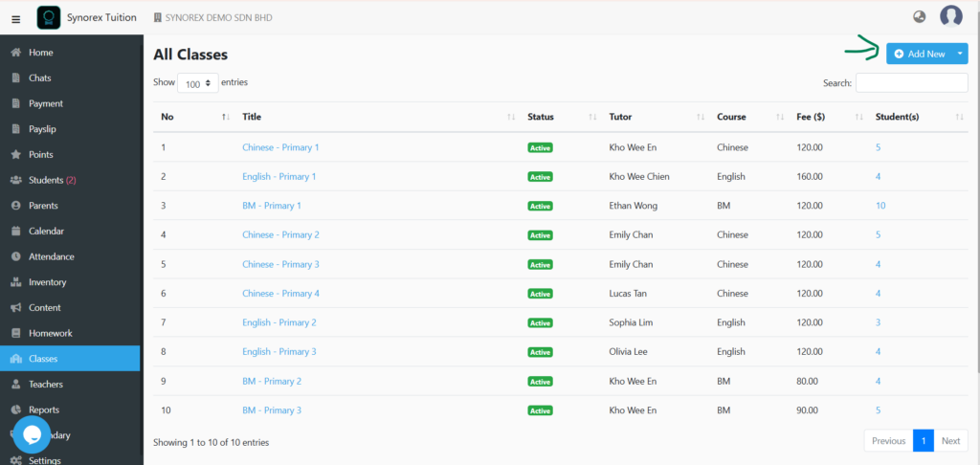The height and width of the screenshot is (465, 980).
Task: Click the Points star icon
Action: pos(17,154)
